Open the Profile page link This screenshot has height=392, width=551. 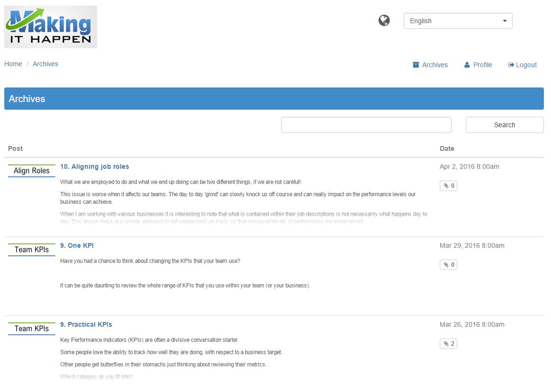[x=478, y=65]
